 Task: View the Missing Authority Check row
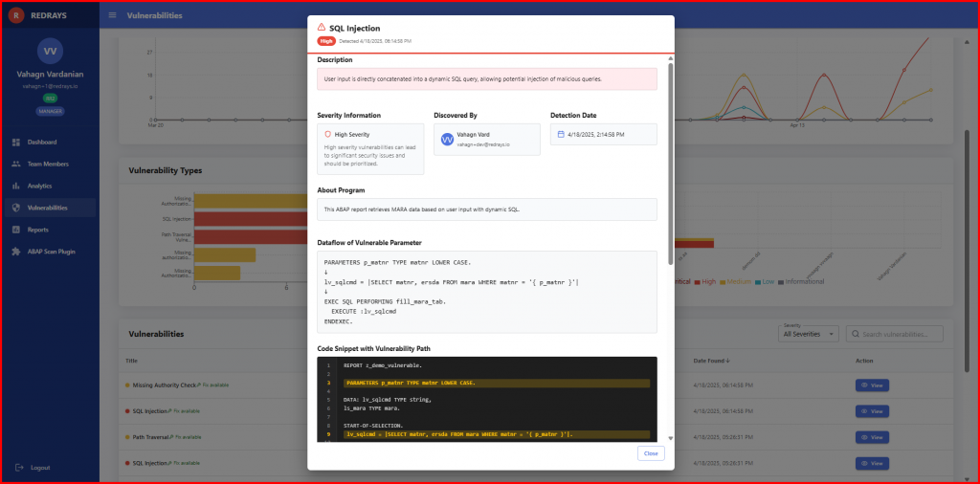coord(872,385)
